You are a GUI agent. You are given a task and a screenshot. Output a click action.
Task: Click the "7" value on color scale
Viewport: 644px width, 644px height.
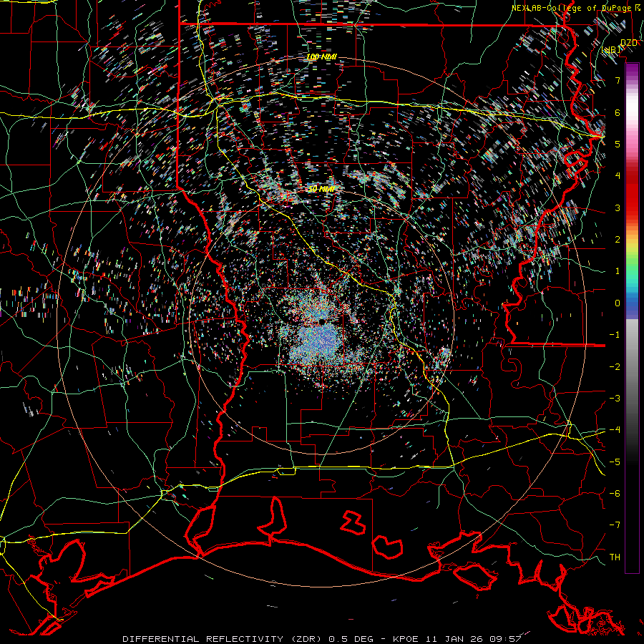[618, 80]
